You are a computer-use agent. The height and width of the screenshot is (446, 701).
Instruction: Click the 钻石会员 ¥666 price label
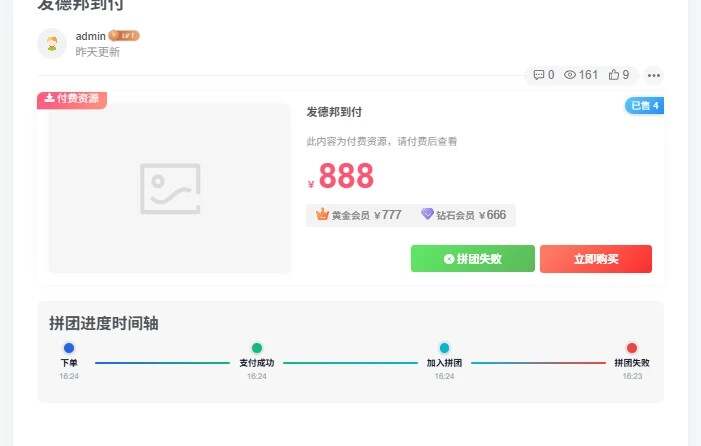tap(471, 215)
